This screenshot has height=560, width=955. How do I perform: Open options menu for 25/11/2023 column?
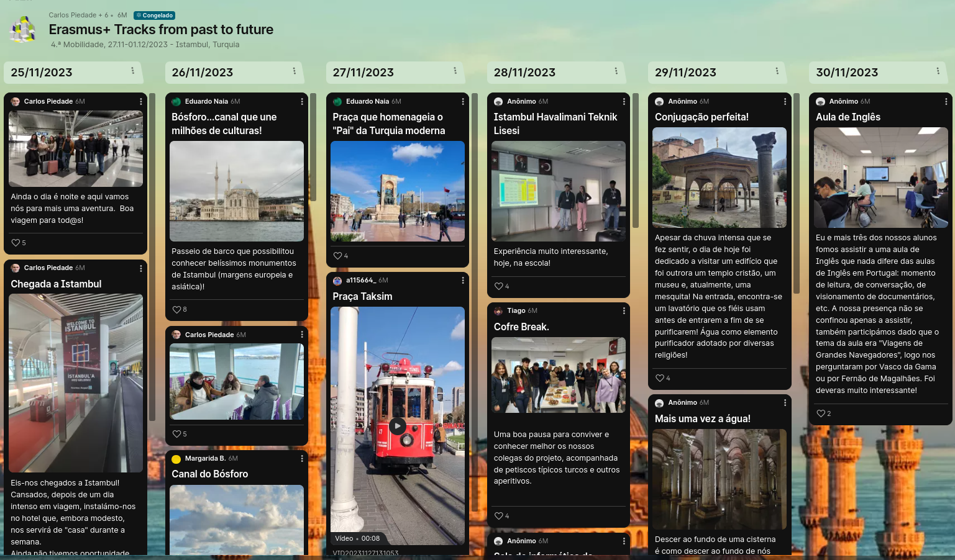[x=132, y=71]
